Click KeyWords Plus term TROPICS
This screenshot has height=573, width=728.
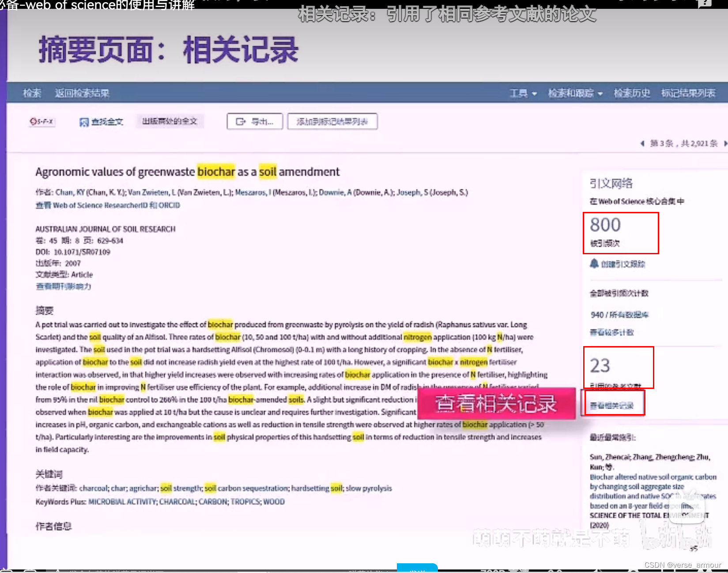click(245, 502)
